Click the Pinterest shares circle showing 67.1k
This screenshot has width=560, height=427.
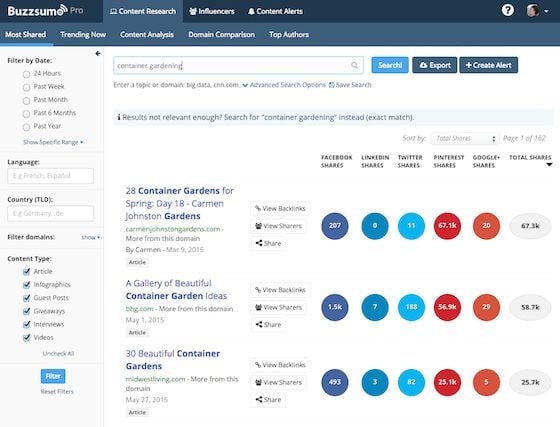[x=448, y=226]
